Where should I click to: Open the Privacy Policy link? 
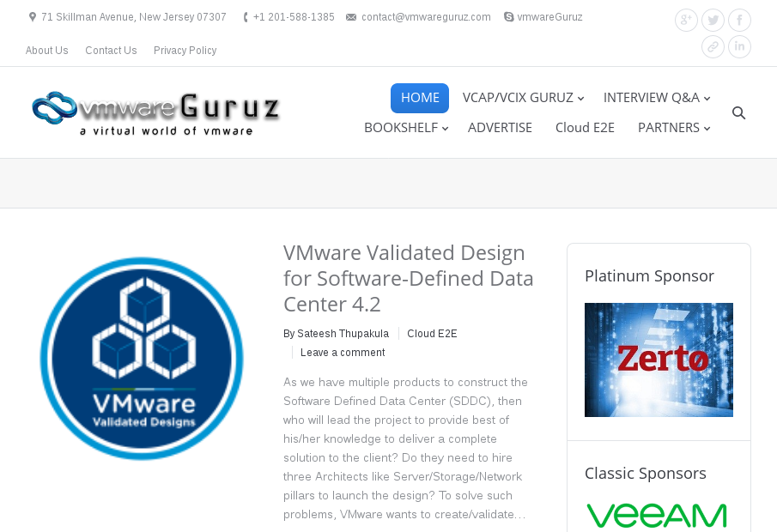(185, 51)
